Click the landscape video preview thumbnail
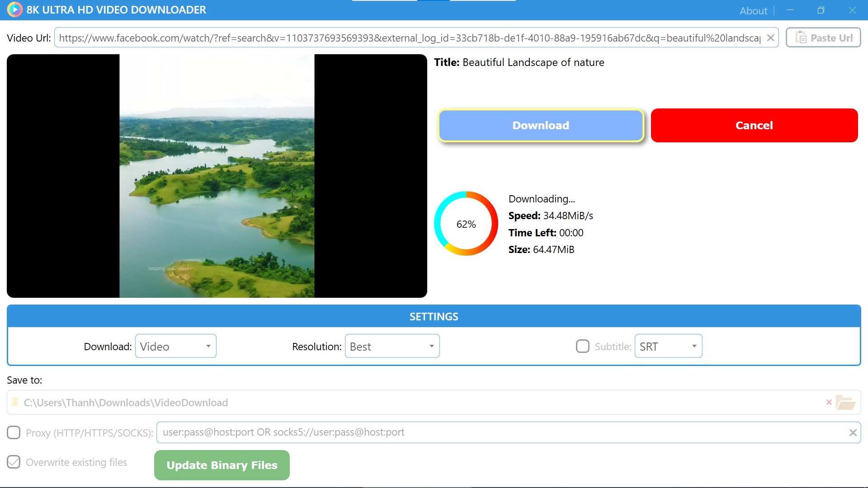Viewport: 868px width, 488px height. coord(217,176)
